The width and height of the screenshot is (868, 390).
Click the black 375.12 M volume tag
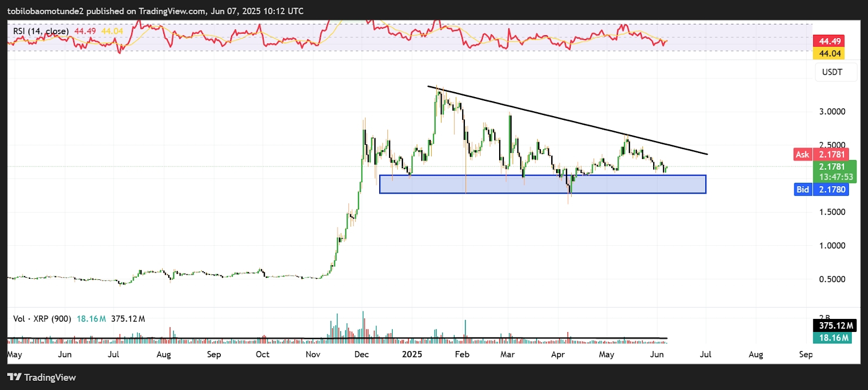click(x=834, y=325)
